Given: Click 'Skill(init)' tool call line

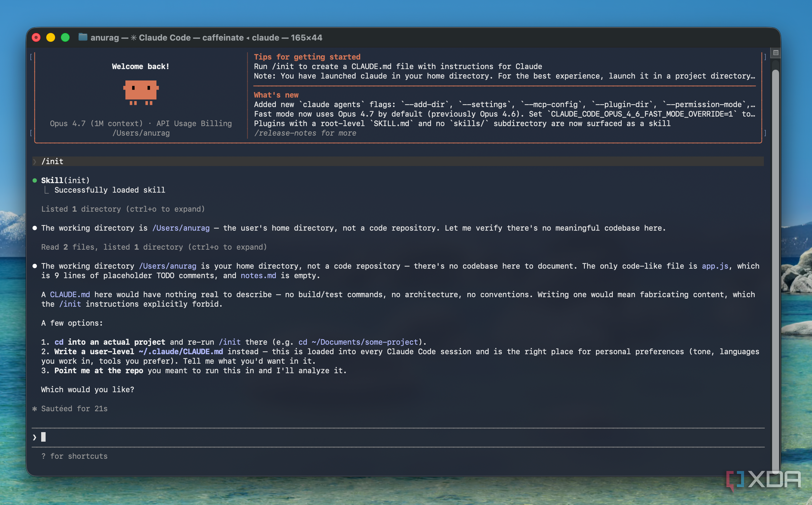Looking at the screenshot, I should point(66,180).
